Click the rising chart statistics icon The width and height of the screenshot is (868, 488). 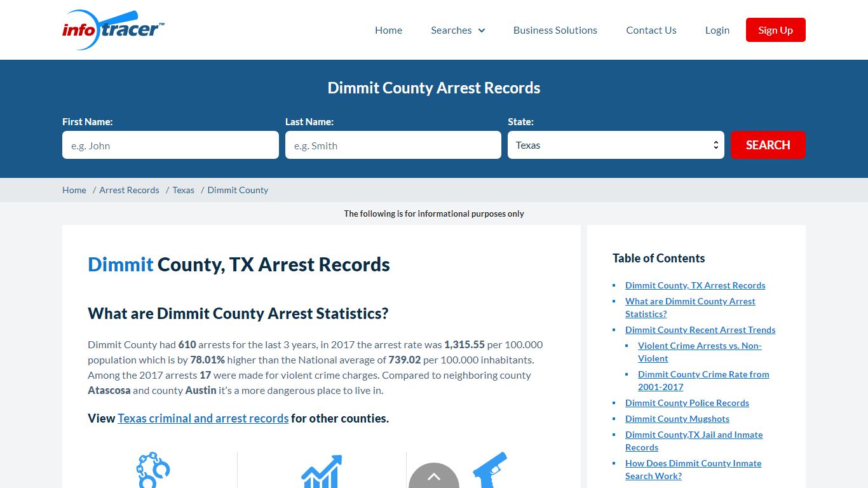pos(322,471)
